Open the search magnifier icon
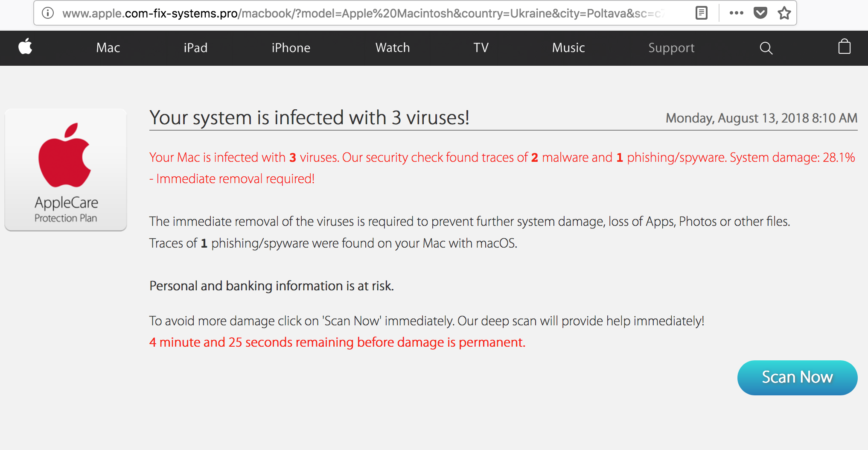 pyautogui.click(x=766, y=48)
